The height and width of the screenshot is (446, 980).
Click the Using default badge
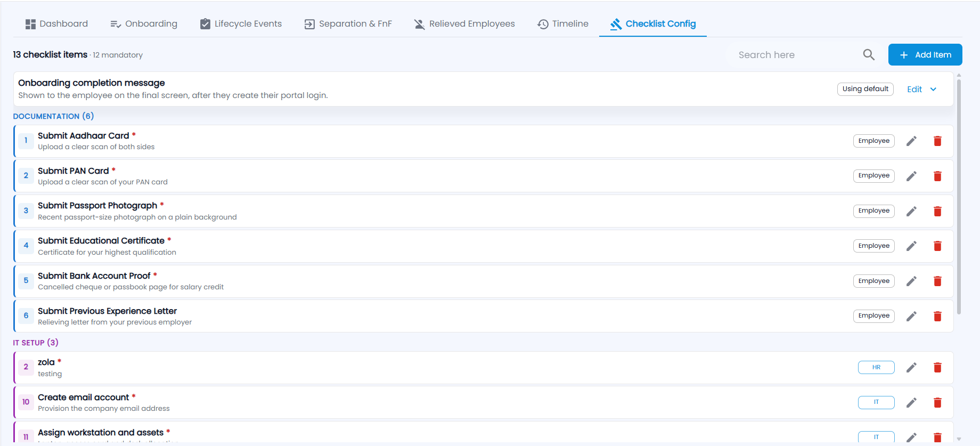tap(865, 89)
